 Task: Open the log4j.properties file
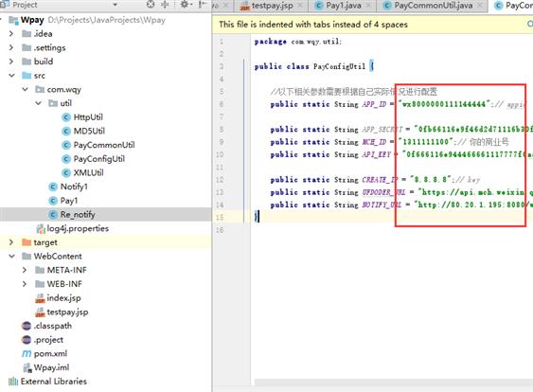click(78, 228)
